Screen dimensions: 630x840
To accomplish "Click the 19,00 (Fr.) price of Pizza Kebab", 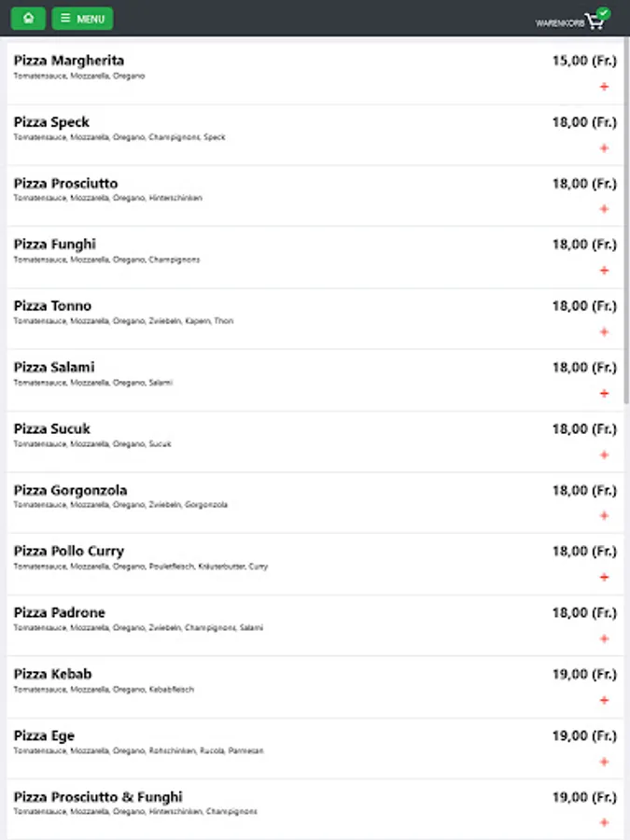I will click(584, 674).
